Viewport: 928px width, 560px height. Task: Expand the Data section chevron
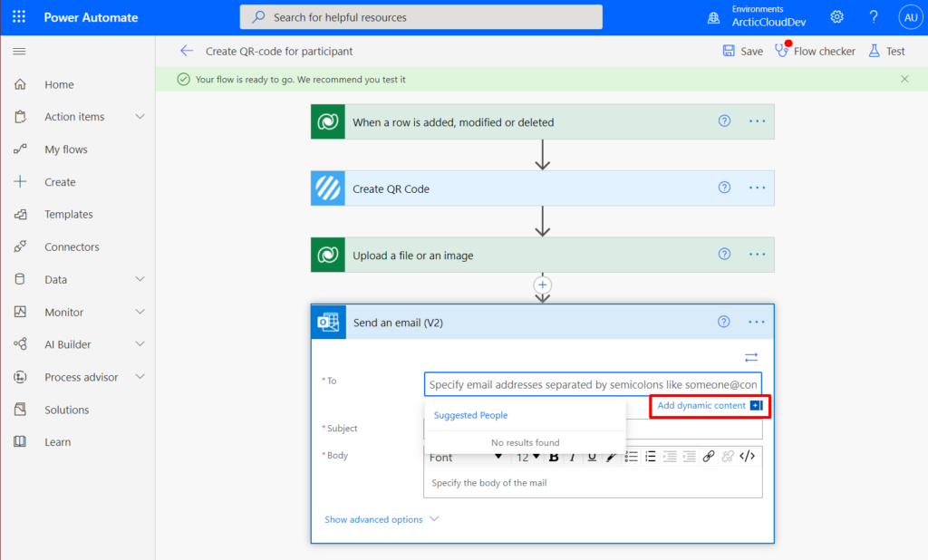(x=140, y=279)
